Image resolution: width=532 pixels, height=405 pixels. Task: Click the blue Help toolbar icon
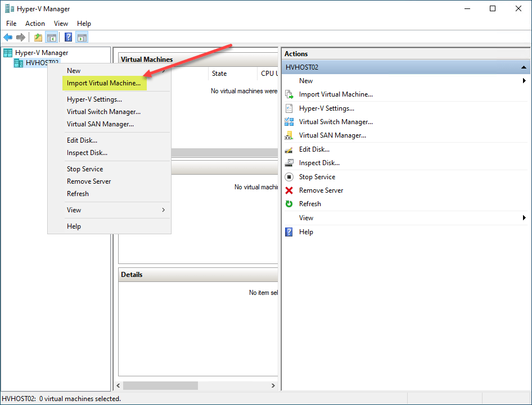(68, 37)
